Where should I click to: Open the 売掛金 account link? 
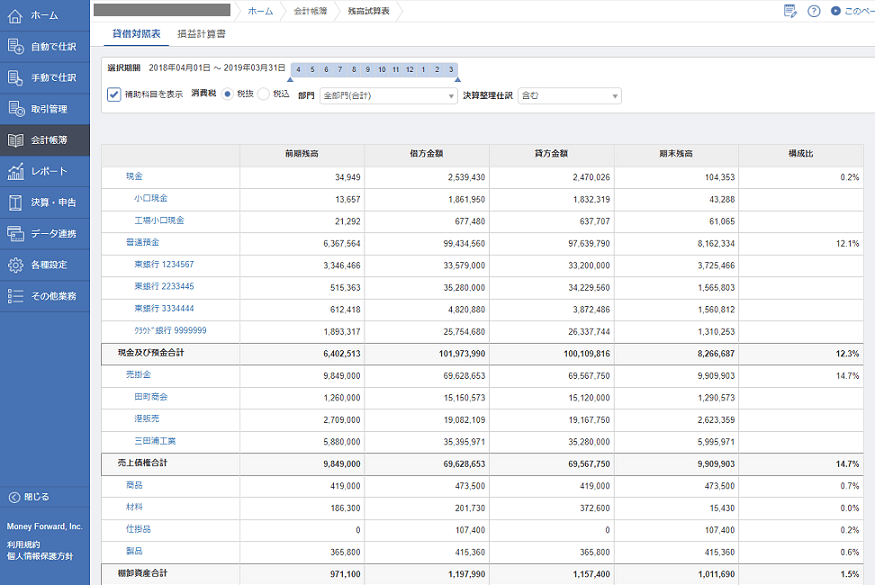(138, 375)
